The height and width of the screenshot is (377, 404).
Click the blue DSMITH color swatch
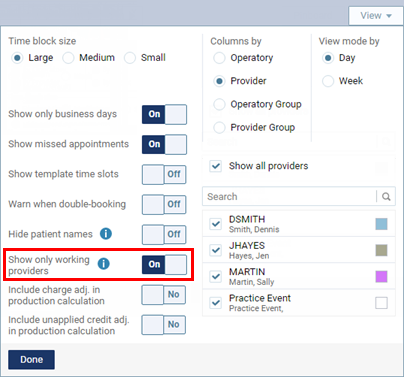[x=381, y=224]
